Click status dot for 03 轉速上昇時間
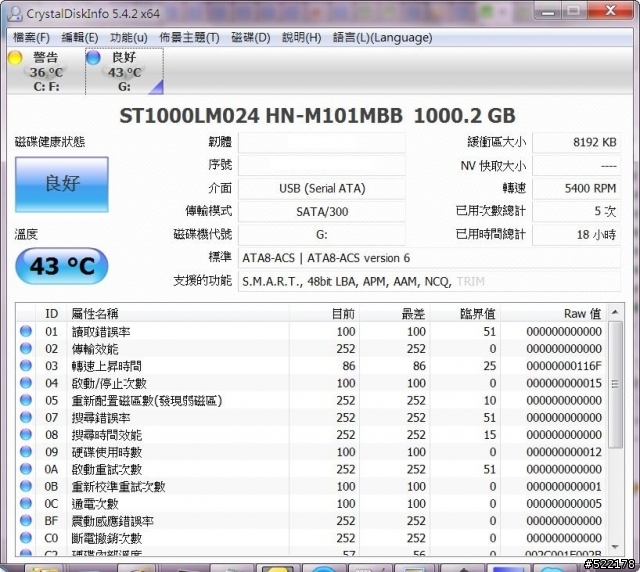Image resolution: width=640 pixels, height=572 pixels. (x=26, y=365)
